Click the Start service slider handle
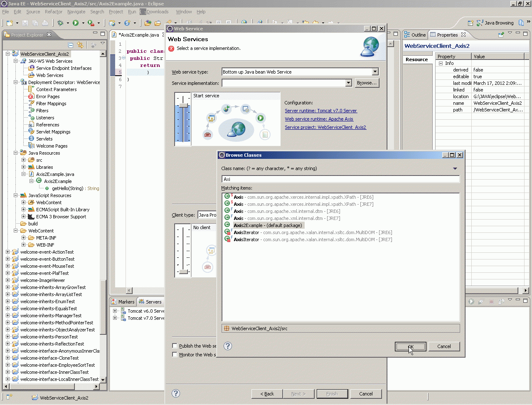Screen dimensions: 532x405 click(x=183, y=105)
